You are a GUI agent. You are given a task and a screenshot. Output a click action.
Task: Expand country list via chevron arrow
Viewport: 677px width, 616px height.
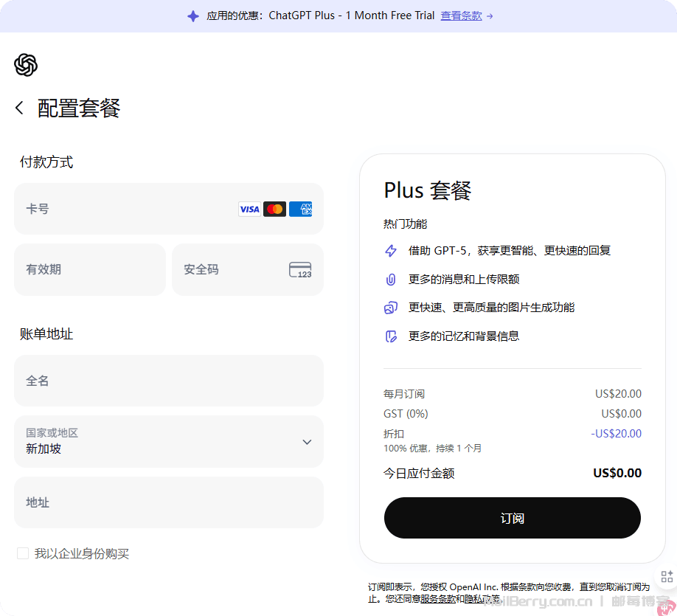307,442
